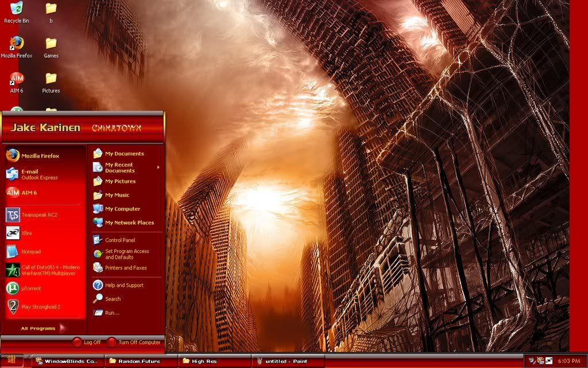Open E-mail Outlook Express in Start menu
Screen dimensions: 588x368
point(45,174)
